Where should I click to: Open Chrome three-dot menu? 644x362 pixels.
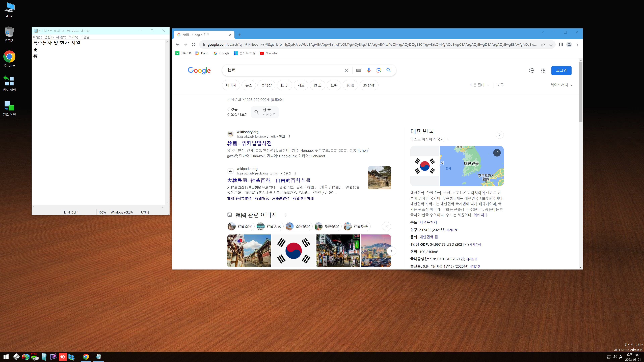[x=577, y=44]
